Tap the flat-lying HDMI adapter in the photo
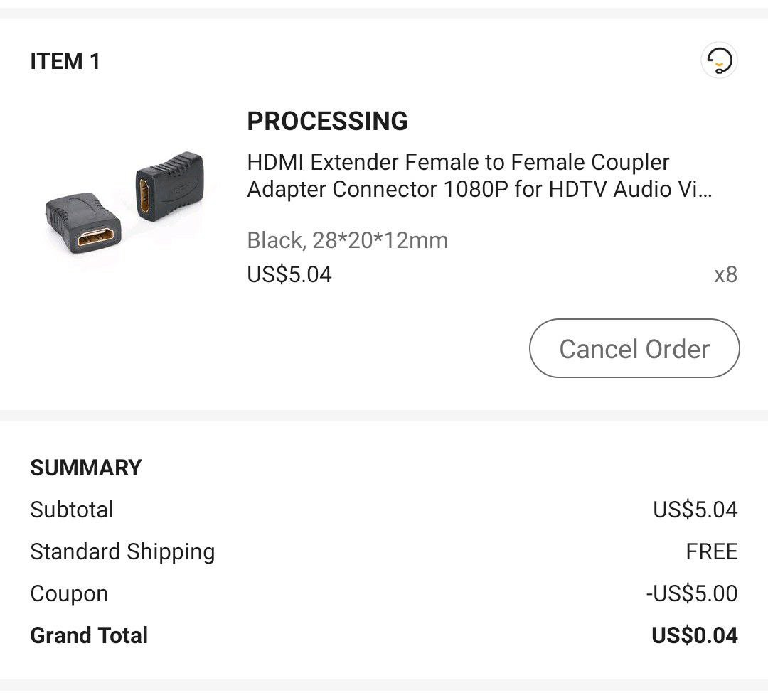 tap(84, 222)
